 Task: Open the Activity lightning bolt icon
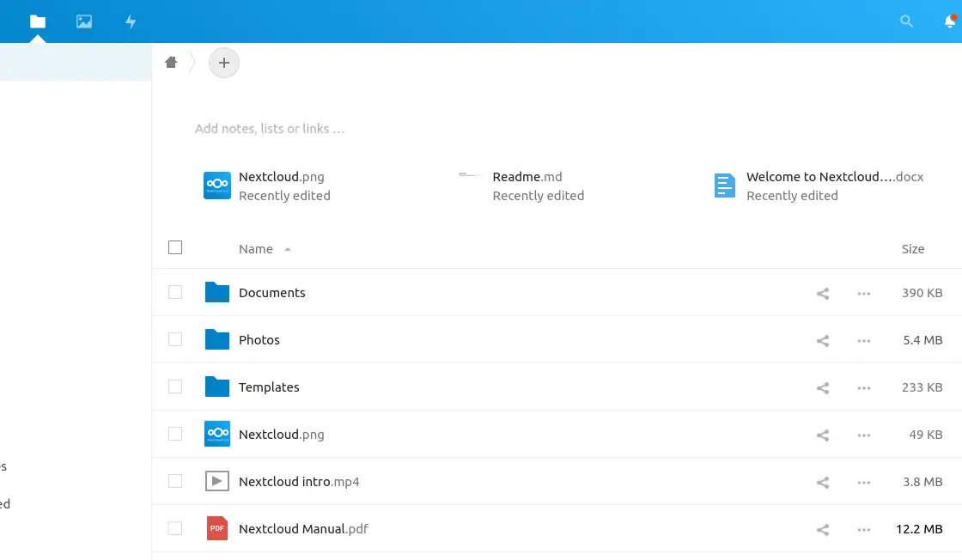[131, 21]
